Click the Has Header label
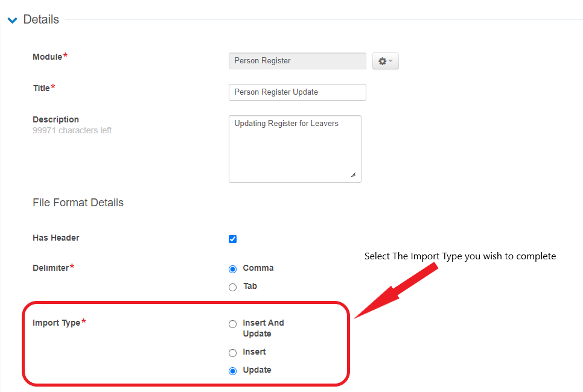583x392 pixels. [x=56, y=238]
